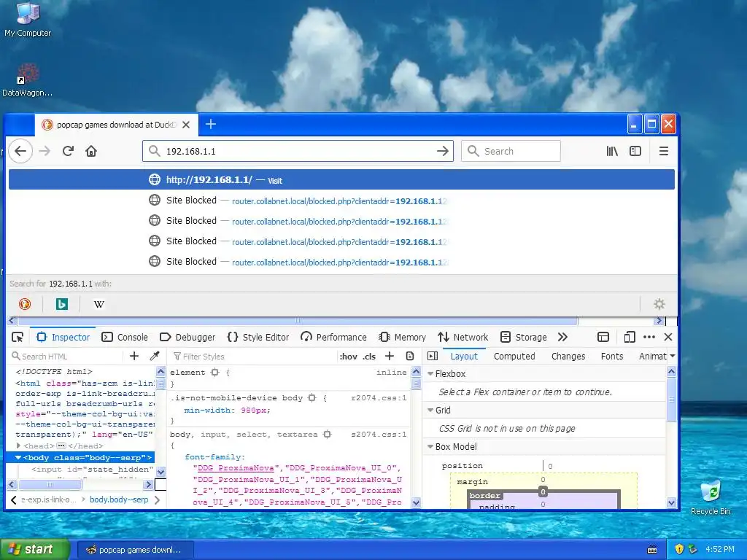The height and width of the screenshot is (560, 747).
Task: Highlight elements matching .is-not-mobile-device body
Action: tap(312, 397)
